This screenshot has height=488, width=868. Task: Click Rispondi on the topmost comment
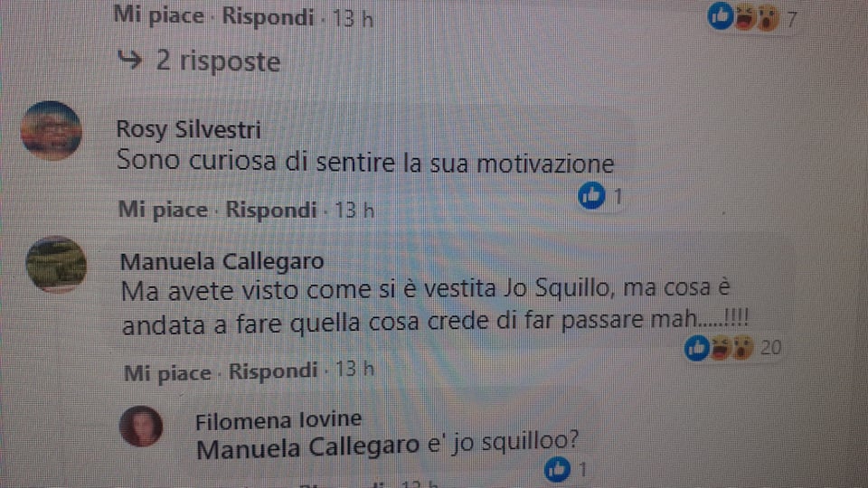[268, 16]
